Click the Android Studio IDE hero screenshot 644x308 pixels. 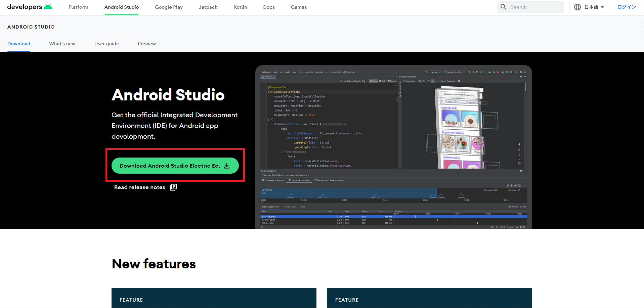(x=393, y=147)
